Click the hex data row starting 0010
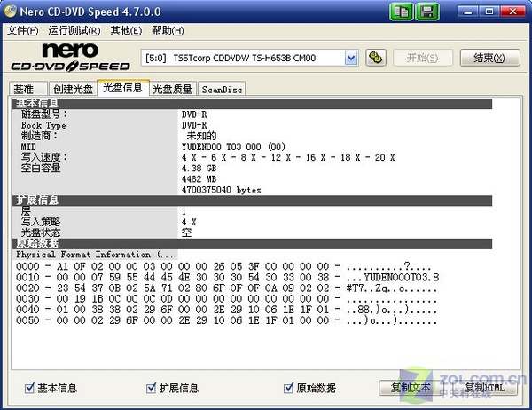The width and height of the screenshot is (532, 410). click(227, 277)
